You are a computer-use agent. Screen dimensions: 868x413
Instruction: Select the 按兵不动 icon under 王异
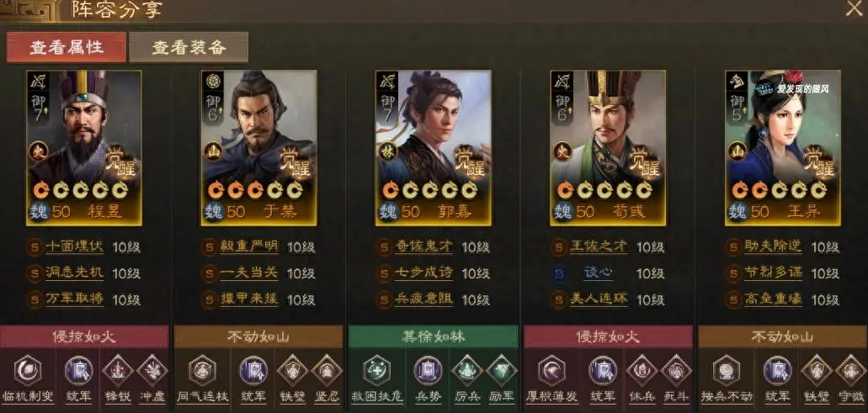point(727,370)
